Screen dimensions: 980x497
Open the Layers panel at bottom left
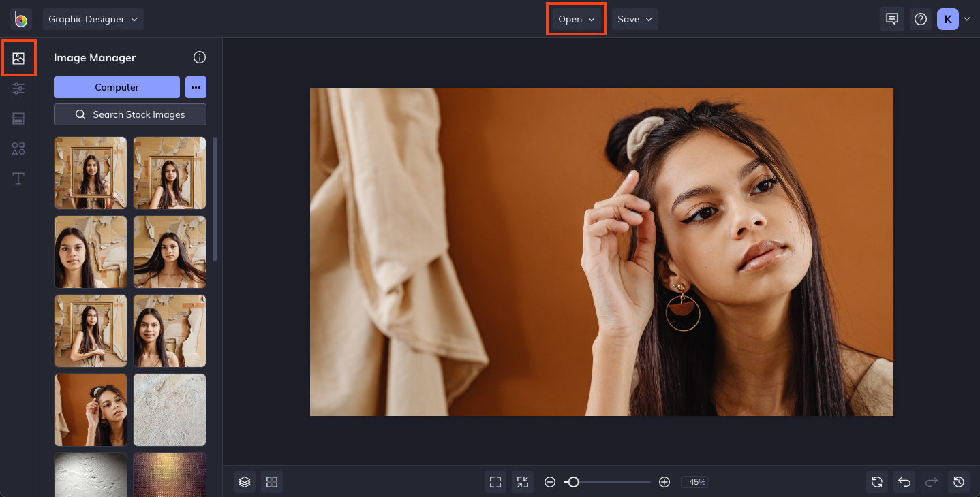244,482
